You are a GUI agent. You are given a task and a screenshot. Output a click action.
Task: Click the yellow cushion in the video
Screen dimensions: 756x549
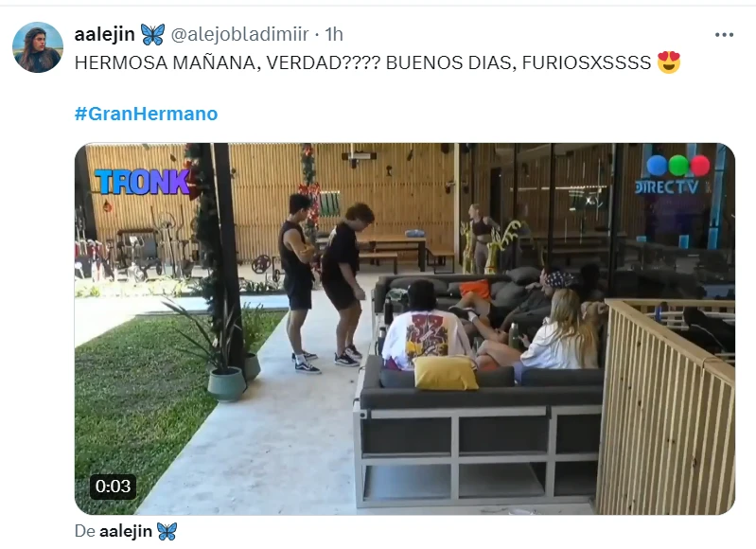(x=446, y=372)
